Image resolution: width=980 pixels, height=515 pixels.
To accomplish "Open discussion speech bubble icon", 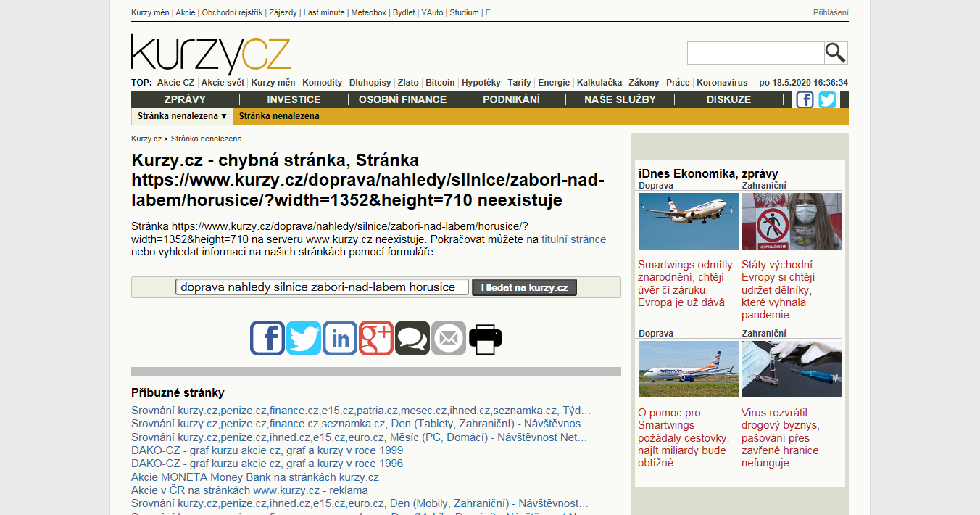I will click(x=412, y=338).
